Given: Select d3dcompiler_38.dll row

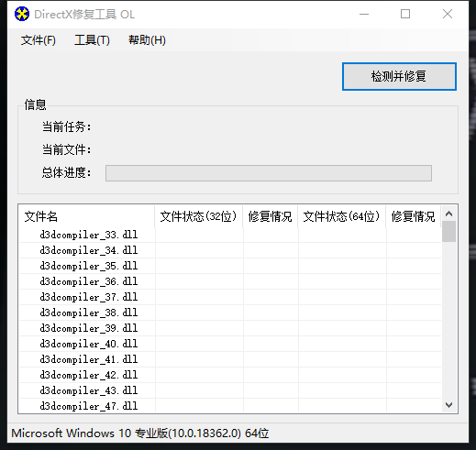Looking at the screenshot, I should point(230,313).
